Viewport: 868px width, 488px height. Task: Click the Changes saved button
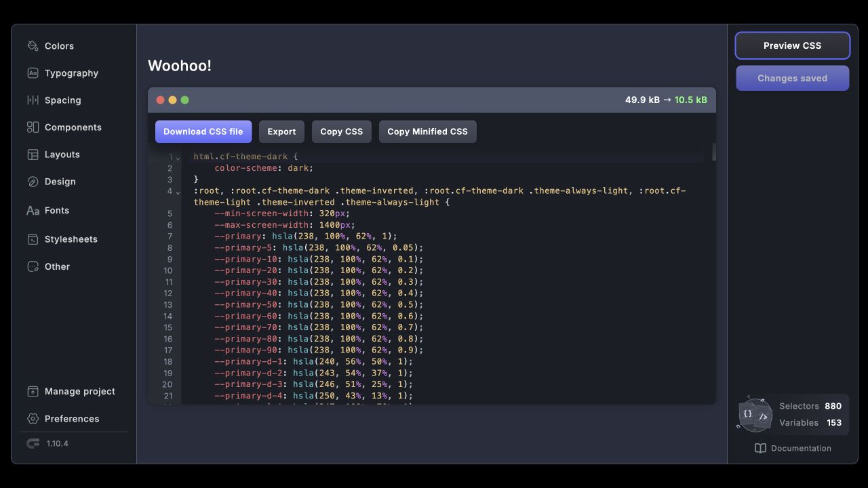793,78
